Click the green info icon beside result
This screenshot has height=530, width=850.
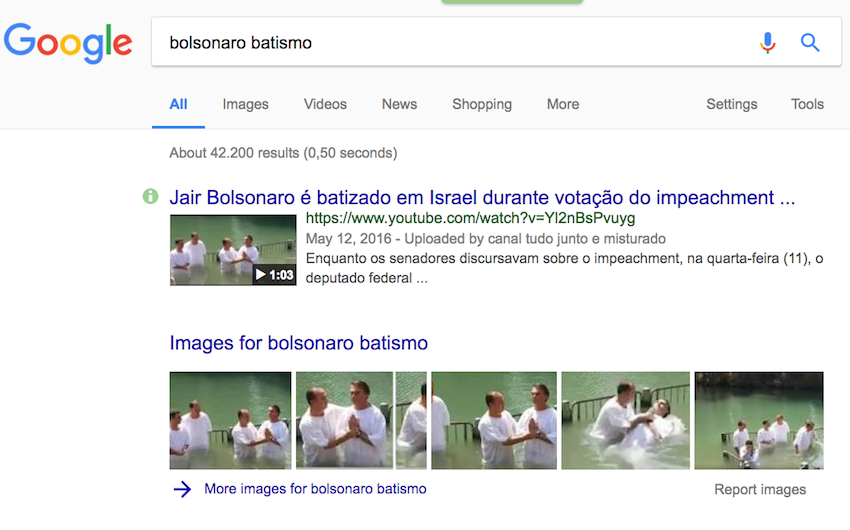(151, 197)
